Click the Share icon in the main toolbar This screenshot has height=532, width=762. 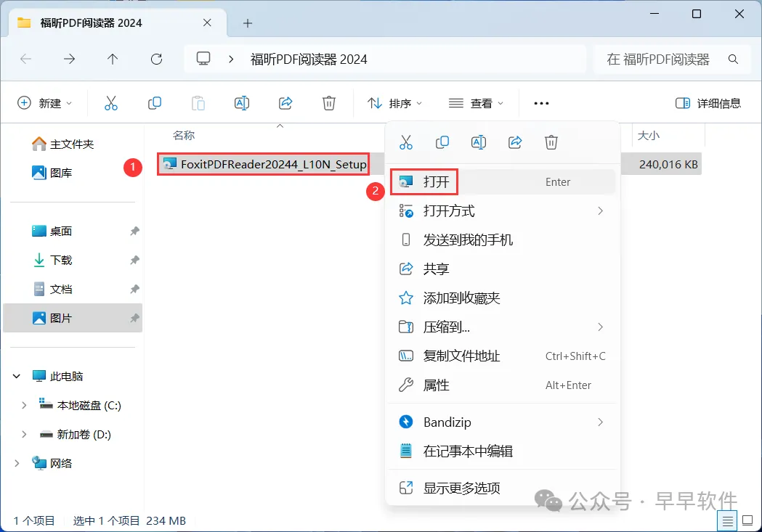[x=285, y=103]
